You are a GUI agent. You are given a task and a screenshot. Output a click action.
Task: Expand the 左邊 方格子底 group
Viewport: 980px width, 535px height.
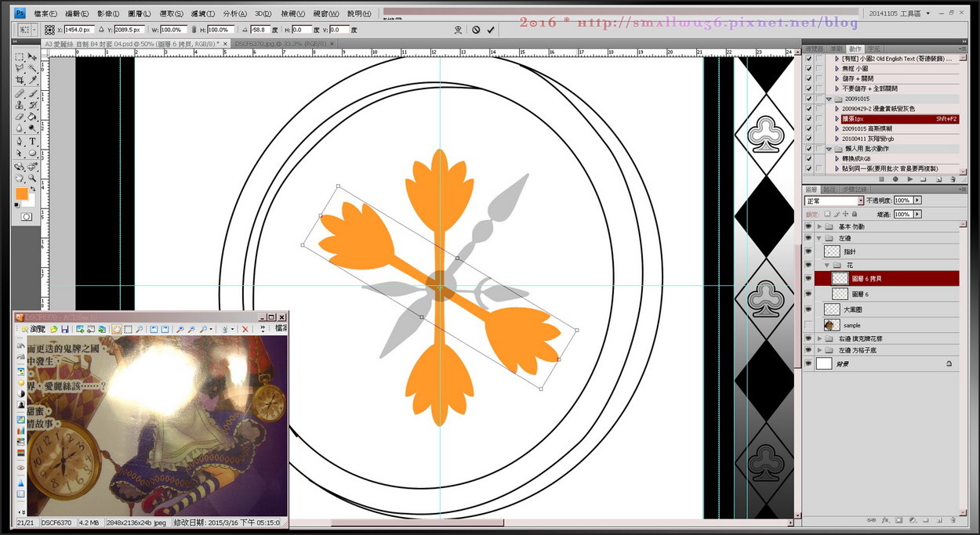(x=820, y=349)
